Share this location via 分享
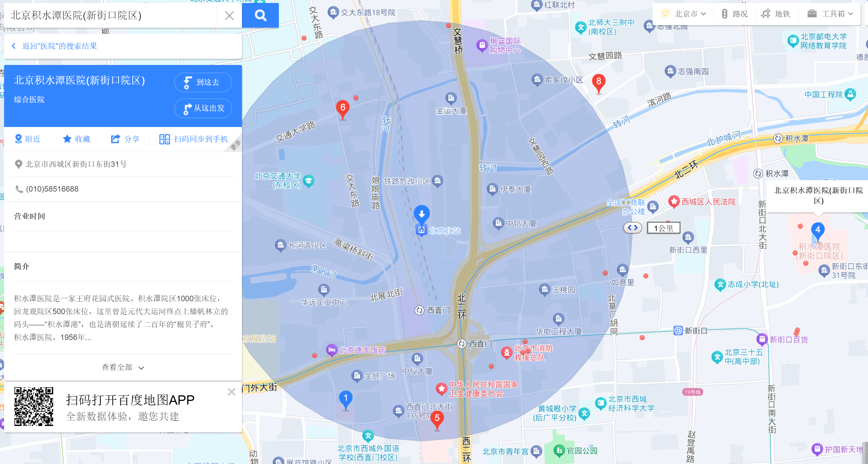868x464 pixels. pyautogui.click(x=125, y=139)
